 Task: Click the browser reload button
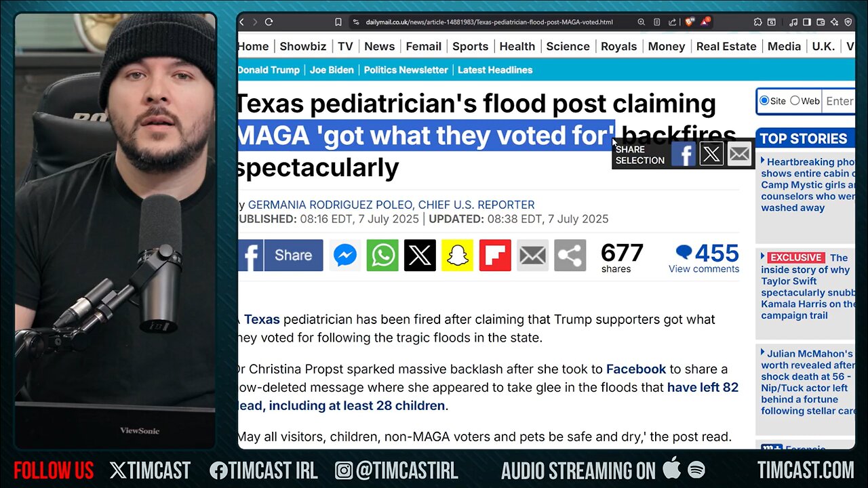pyautogui.click(x=269, y=22)
